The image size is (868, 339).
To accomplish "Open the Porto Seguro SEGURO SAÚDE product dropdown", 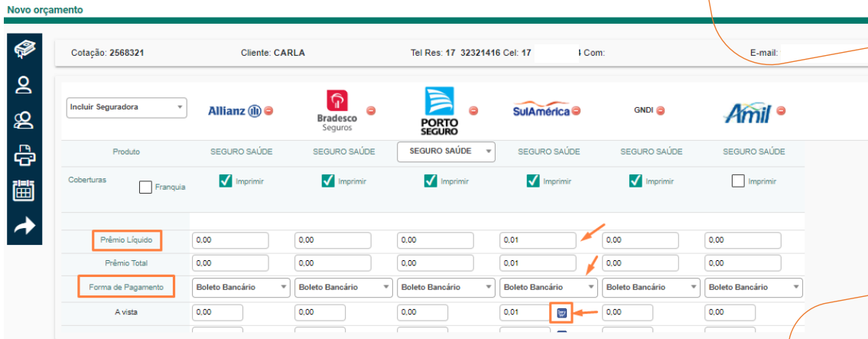I will click(x=446, y=152).
